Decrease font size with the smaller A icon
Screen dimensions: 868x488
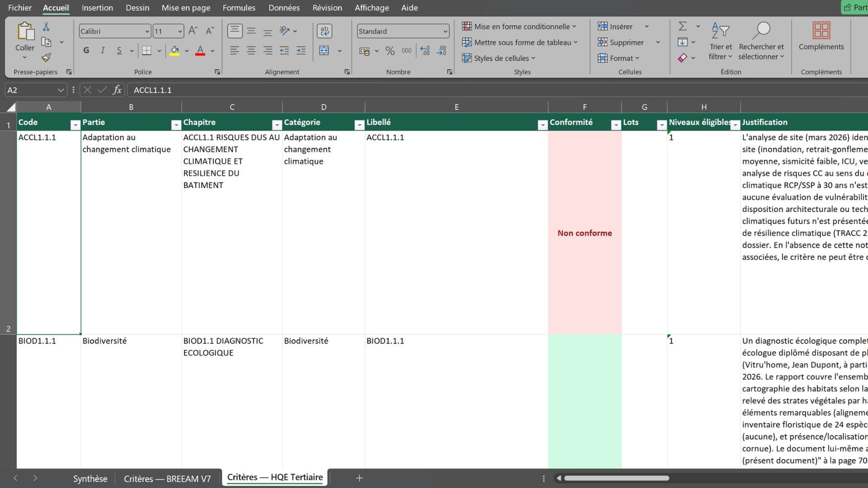point(210,31)
